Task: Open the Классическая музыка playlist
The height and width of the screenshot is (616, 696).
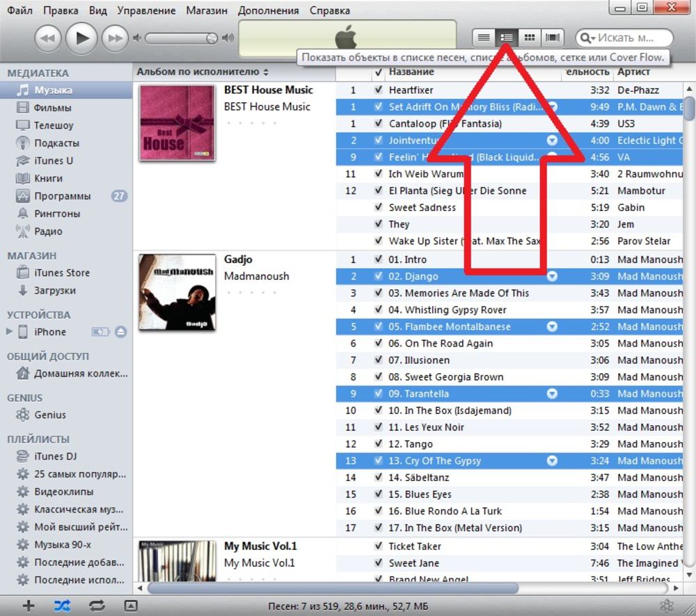Action: pyautogui.click(x=79, y=509)
